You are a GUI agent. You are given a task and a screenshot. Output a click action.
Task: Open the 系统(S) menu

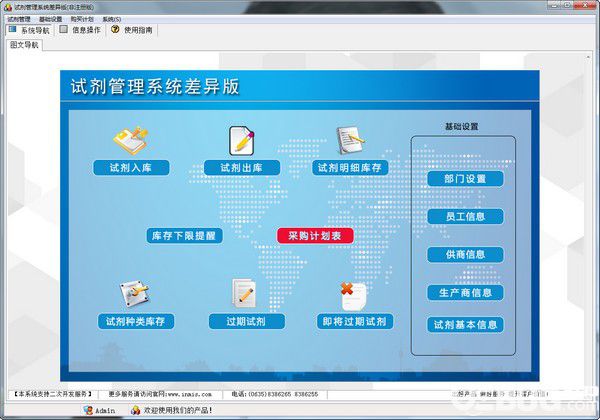coord(112,19)
